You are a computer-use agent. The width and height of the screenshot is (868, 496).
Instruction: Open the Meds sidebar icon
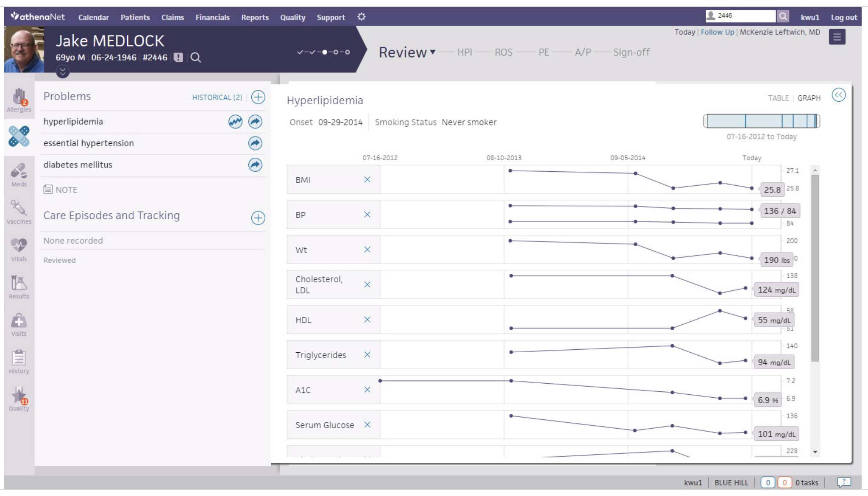click(x=19, y=175)
